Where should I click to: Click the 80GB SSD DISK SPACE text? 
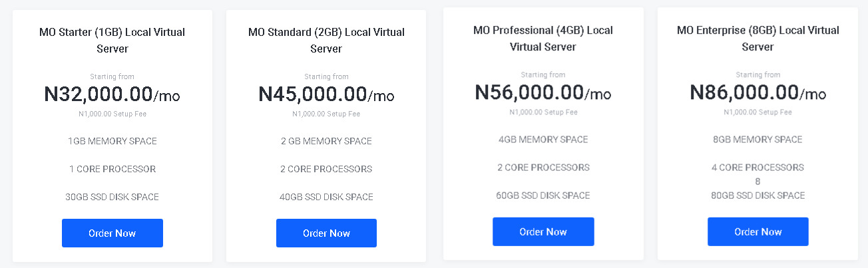758,196
